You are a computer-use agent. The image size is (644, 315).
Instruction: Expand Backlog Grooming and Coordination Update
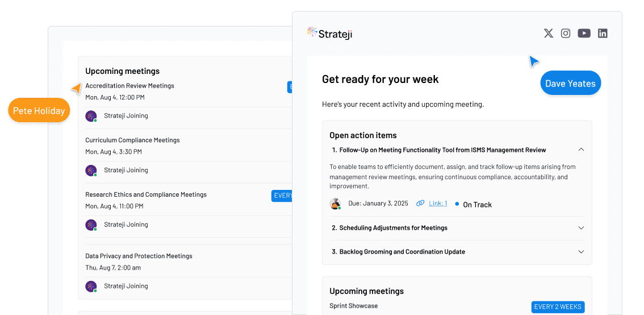click(x=581, y=252)
